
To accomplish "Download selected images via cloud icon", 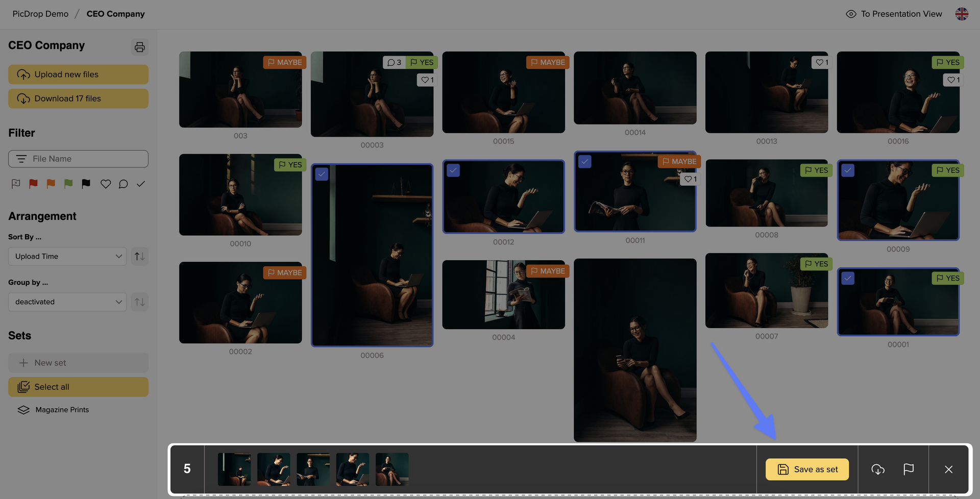I will [878, 469].
